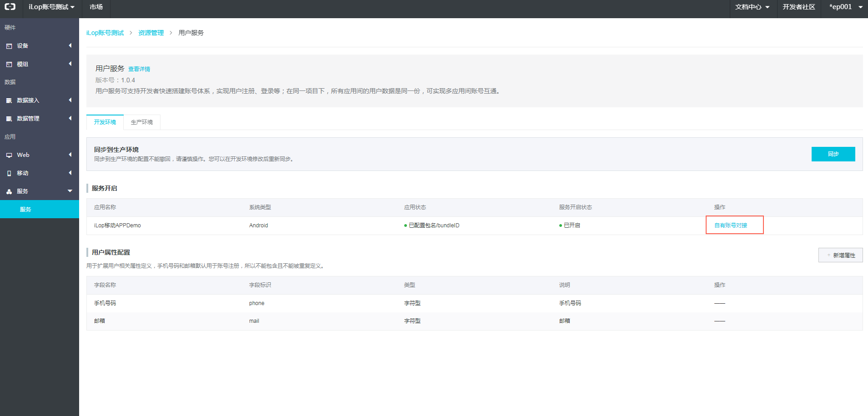868x416 pixels.
Task: Click the 模组 sidebar icon
Action: click(x=9, y=65)
